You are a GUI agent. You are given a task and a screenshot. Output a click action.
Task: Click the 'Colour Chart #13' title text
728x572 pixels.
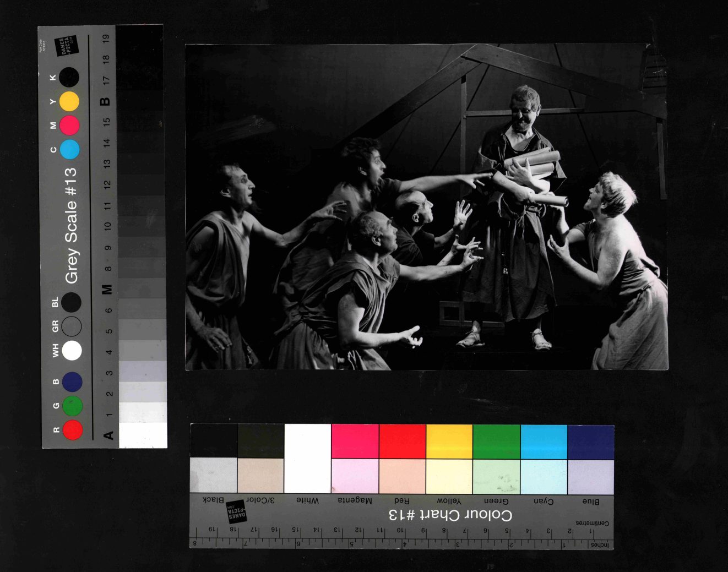point(450,515)
